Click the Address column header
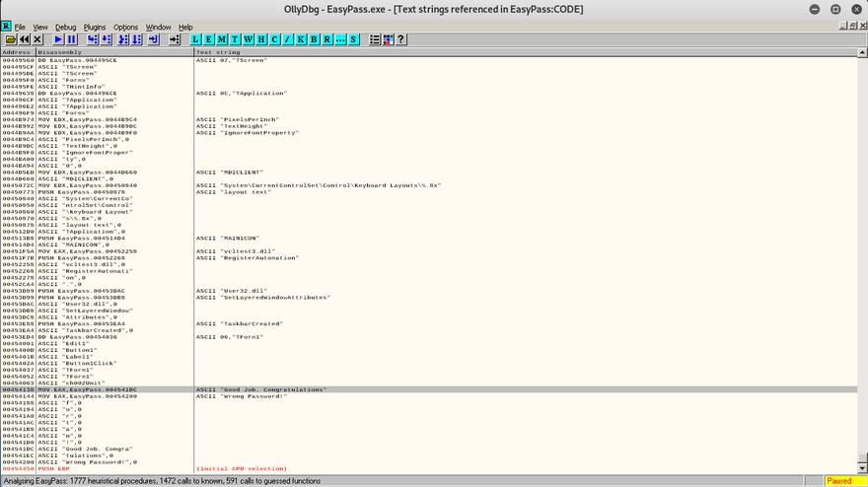Viewport: 868px width, 487px height. pyautogui.click(x=19, y=52)
